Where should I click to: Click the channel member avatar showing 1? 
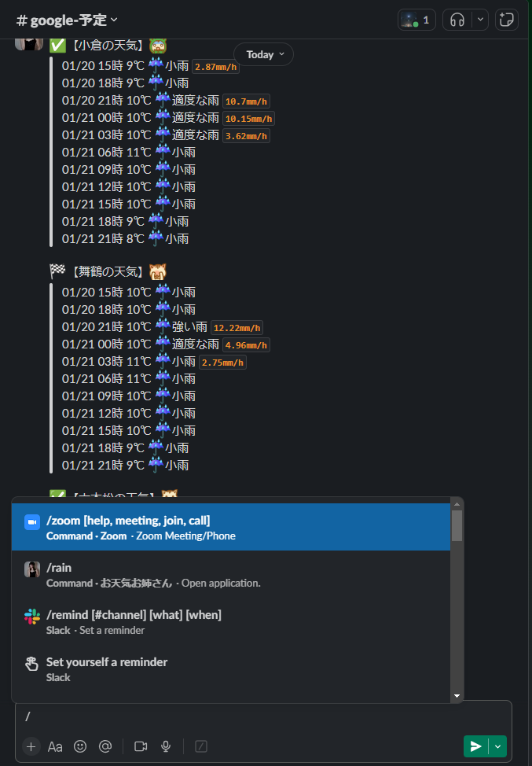(x=416, y=20)
